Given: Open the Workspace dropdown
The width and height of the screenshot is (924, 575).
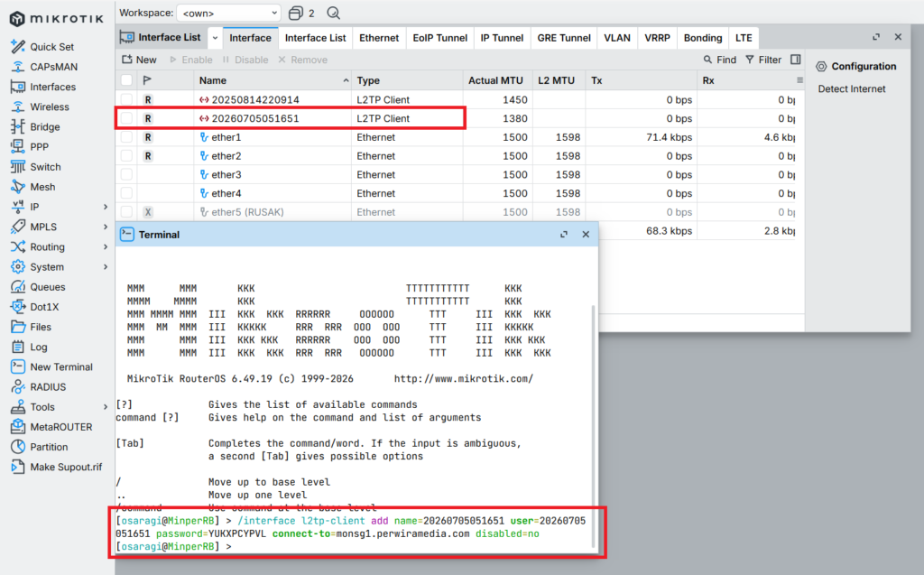Looking at the screenshot, I should point(228,13).
